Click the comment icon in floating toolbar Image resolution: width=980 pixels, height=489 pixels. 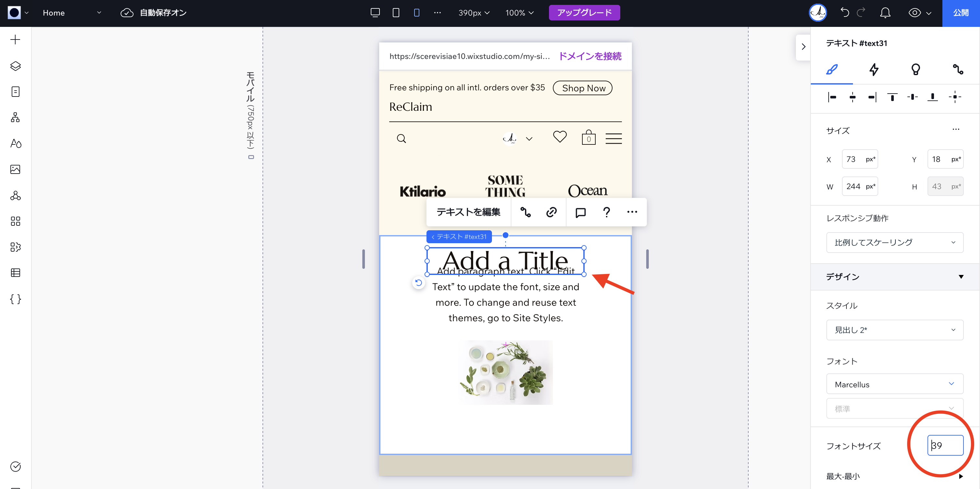pos(580,212)
